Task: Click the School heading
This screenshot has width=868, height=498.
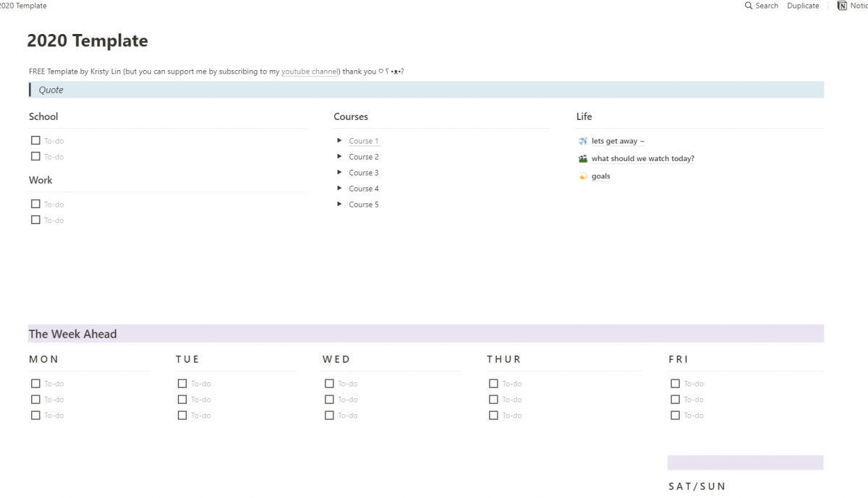Action: coord(43,116)
